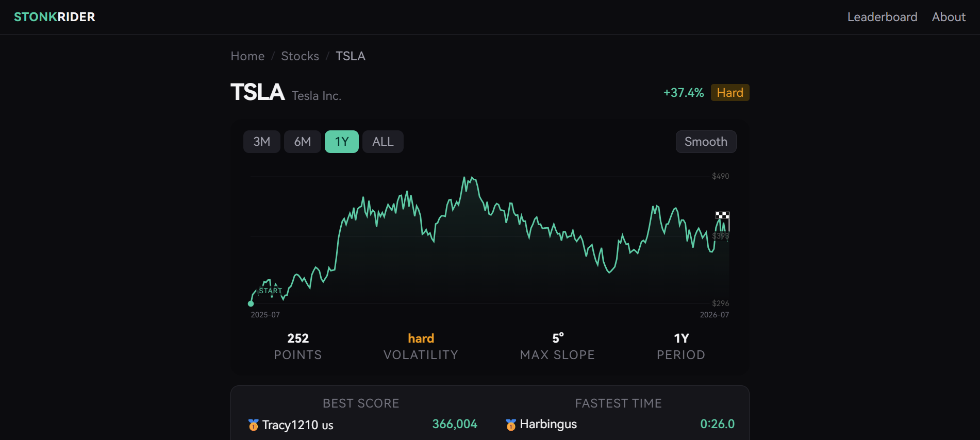Click the score 366,004
This screenshot has width=980, height=440.
click(455, 424)
